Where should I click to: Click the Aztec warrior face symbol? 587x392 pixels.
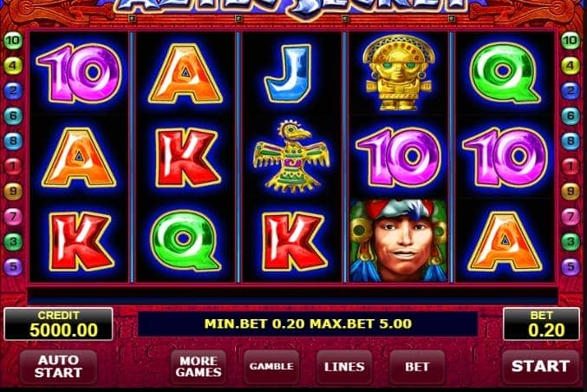(x=399, y=241)
